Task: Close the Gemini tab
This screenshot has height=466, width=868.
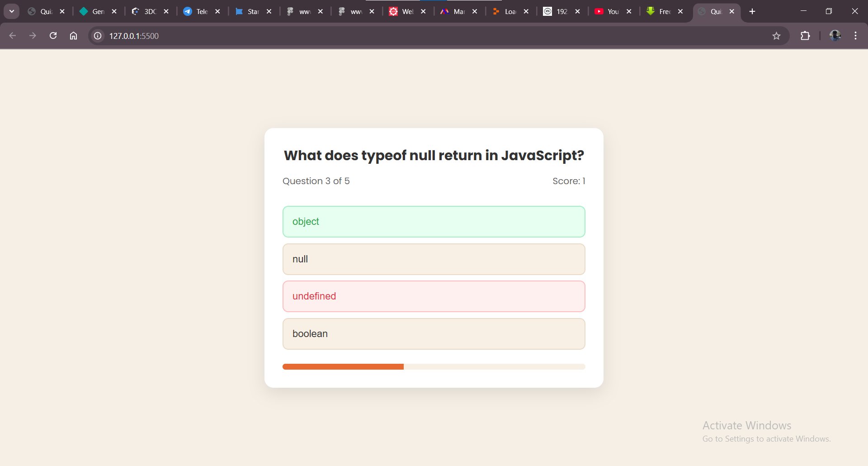Action: [x=114, y=11]
